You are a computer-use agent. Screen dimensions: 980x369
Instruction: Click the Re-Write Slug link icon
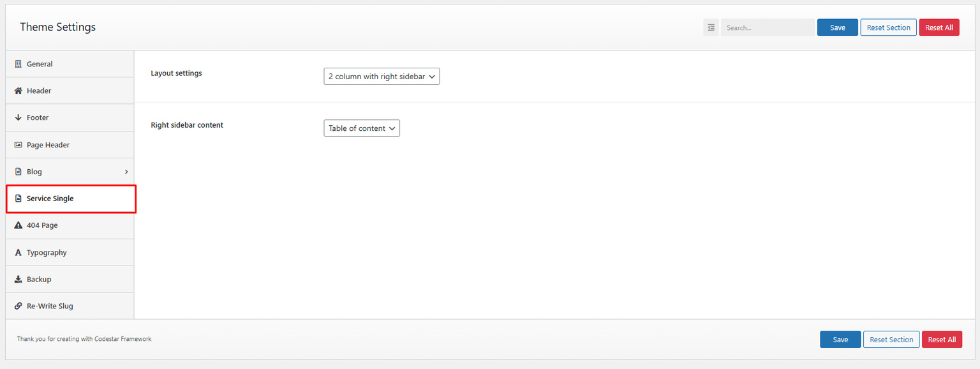19,306
